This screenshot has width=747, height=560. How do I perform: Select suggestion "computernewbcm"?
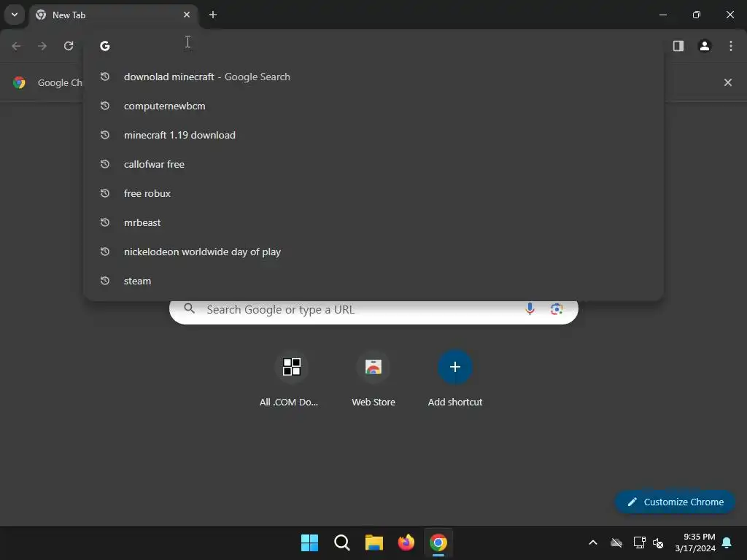point(373,106)
